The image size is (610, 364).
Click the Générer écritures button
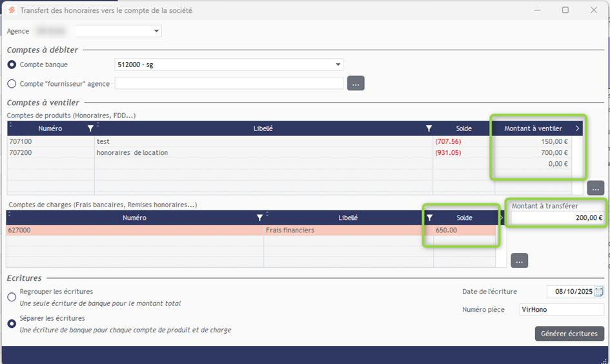[569, 334]
